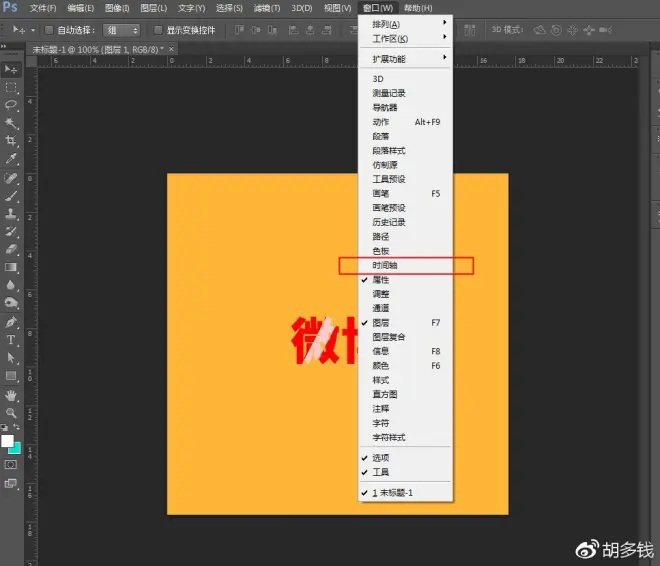660x566 pixels.
Task: Select the Clone Stamp tool
Action: coord(11,214)
